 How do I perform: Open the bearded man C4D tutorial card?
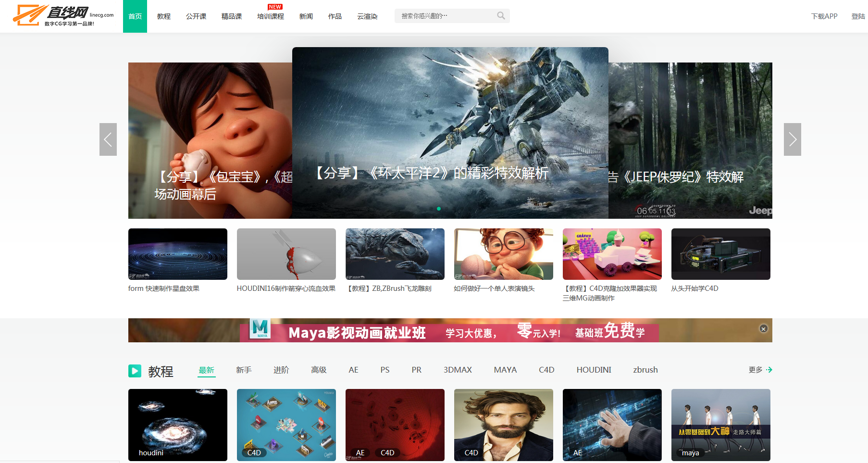(504, 425)
